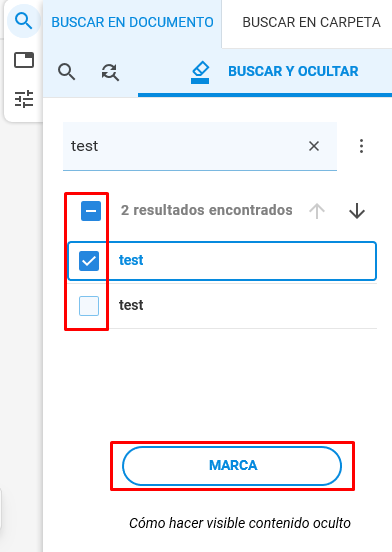Viewport: 392px width, 552px height.
Task: Check the second test result checkbox
Action: pos(89,306)
